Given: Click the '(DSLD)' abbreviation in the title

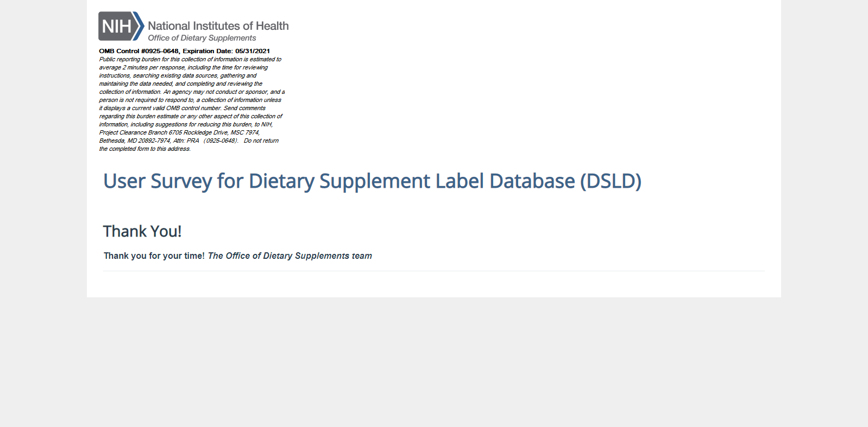Looking at the screenshot, I should pos(611,181).
